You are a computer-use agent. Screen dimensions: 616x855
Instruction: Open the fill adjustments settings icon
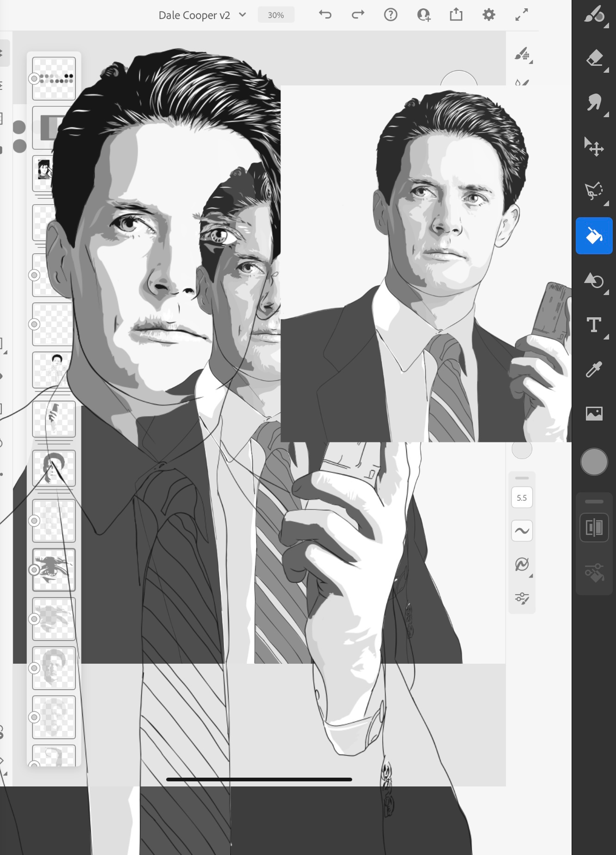tap(594, 572)
